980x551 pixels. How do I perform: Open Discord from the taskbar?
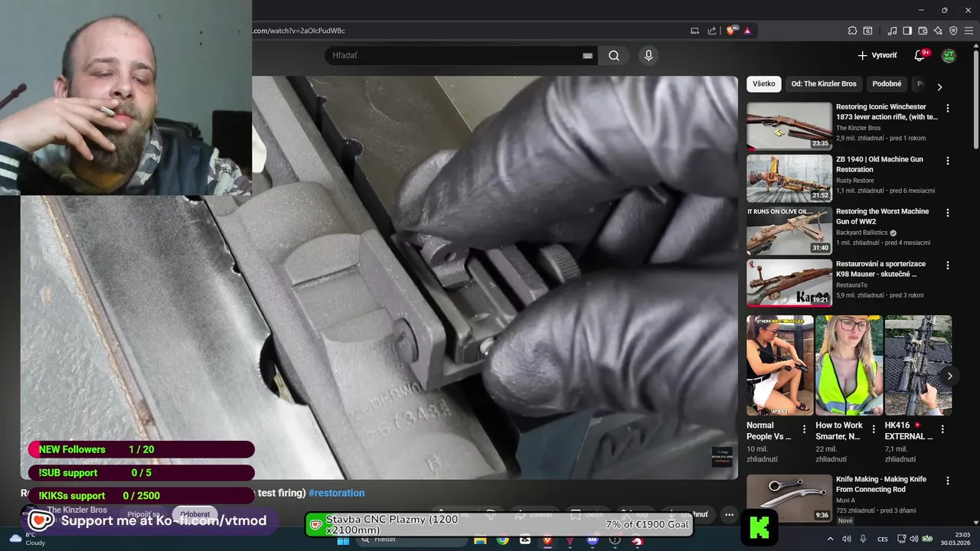593,540
